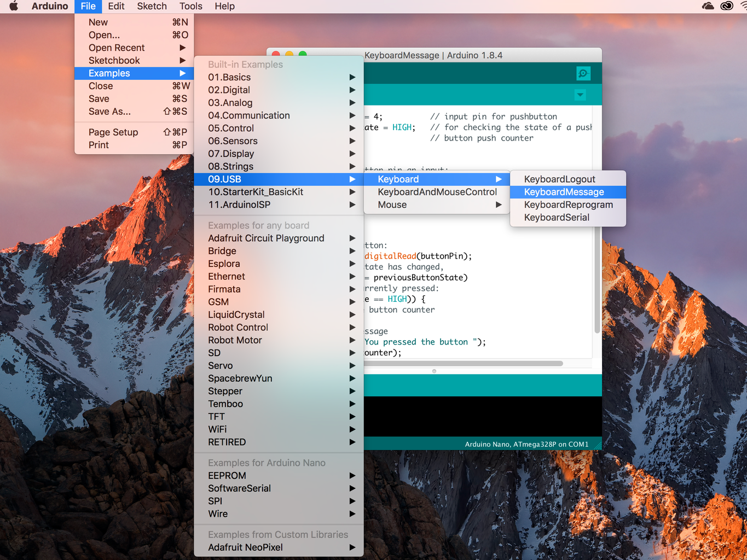Open the Stepper examples submenu
Image resolution: width=747 pixels, height=560 pixels.
pos(279,392)
